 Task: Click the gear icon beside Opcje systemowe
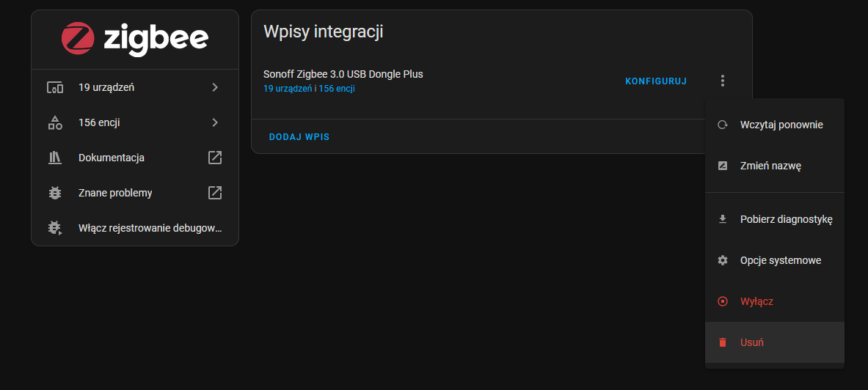722,260
